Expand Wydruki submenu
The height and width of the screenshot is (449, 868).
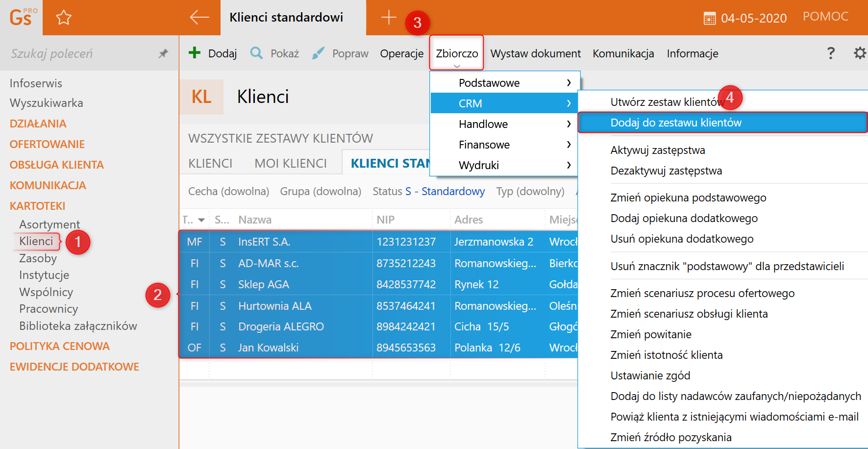tap(504, 165)
